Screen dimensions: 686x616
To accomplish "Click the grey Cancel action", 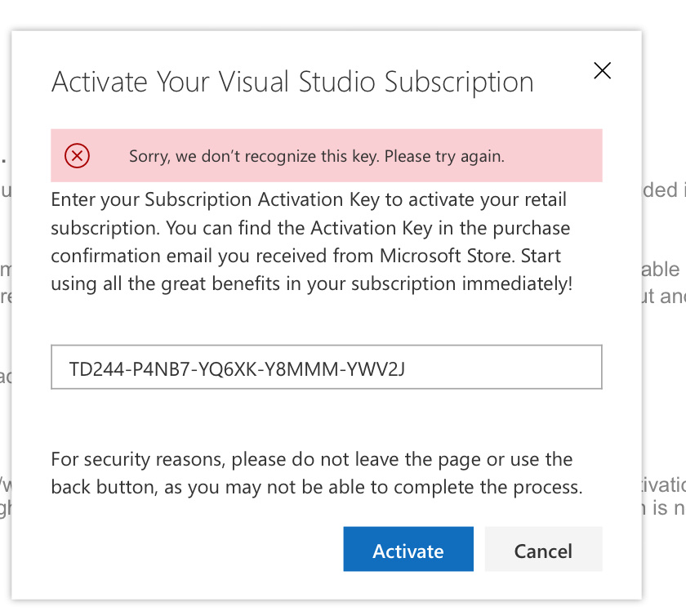I will 543,549.
